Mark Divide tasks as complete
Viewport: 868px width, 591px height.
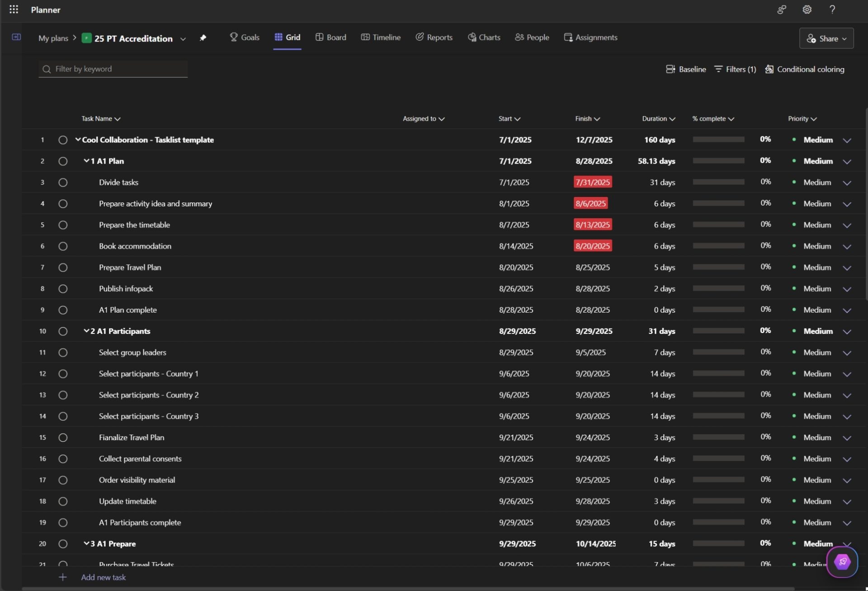[x=63, y=183]
